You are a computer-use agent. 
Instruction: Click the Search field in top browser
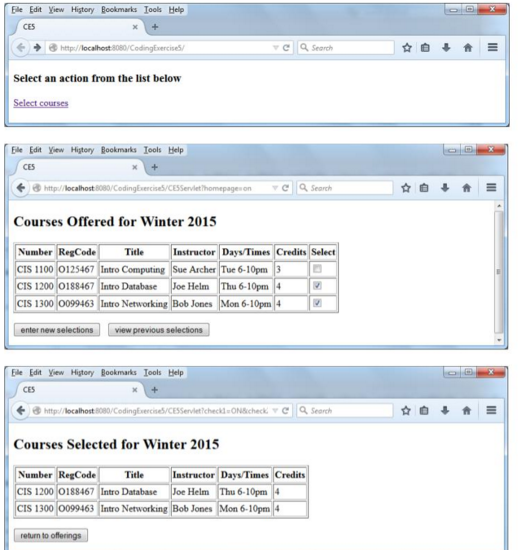346,48
